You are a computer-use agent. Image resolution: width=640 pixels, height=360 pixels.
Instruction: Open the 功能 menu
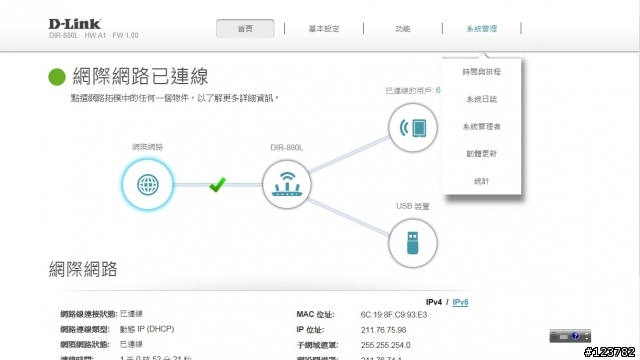[402, 29]
